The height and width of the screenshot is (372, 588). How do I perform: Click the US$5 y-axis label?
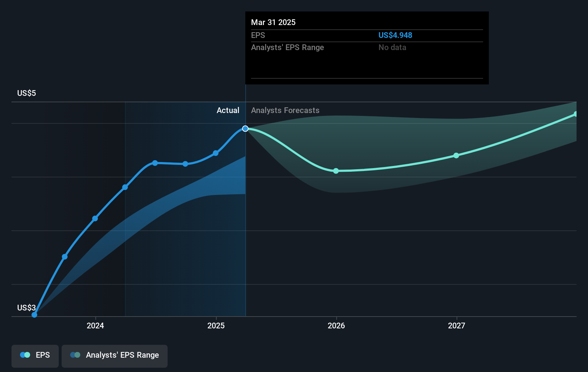pos(26,93)
